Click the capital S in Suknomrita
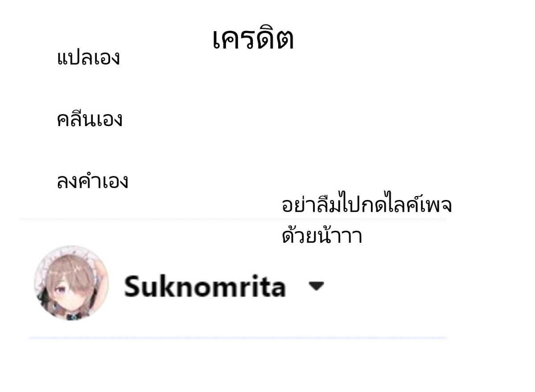This screenshot has height=392, width=535. (133, 286)
